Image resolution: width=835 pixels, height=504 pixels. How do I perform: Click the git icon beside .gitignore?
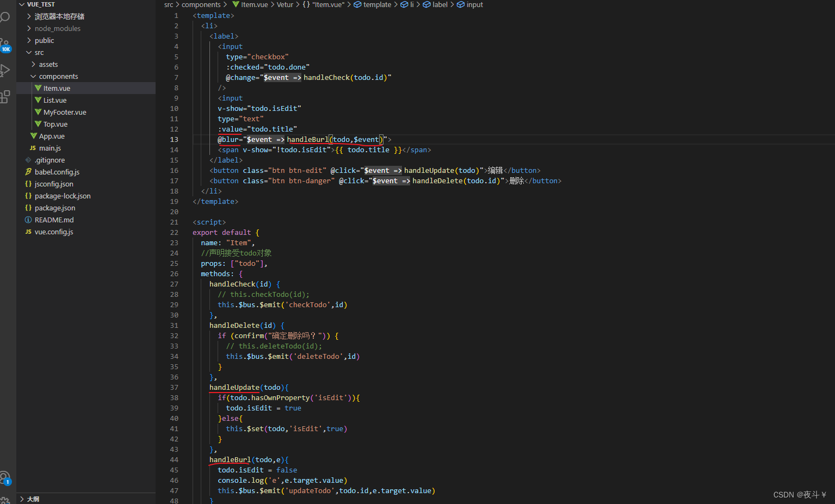tap(28, 160)
